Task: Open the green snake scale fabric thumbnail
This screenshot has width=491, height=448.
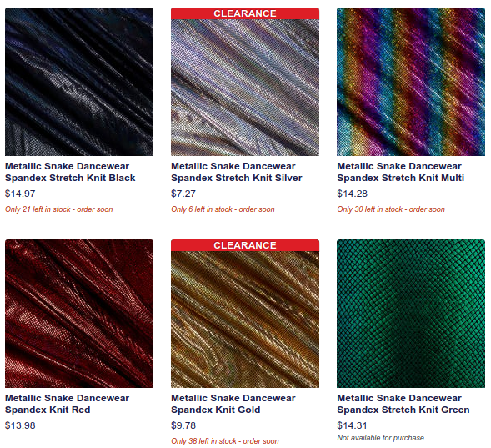Action: [x=411, y=314]
